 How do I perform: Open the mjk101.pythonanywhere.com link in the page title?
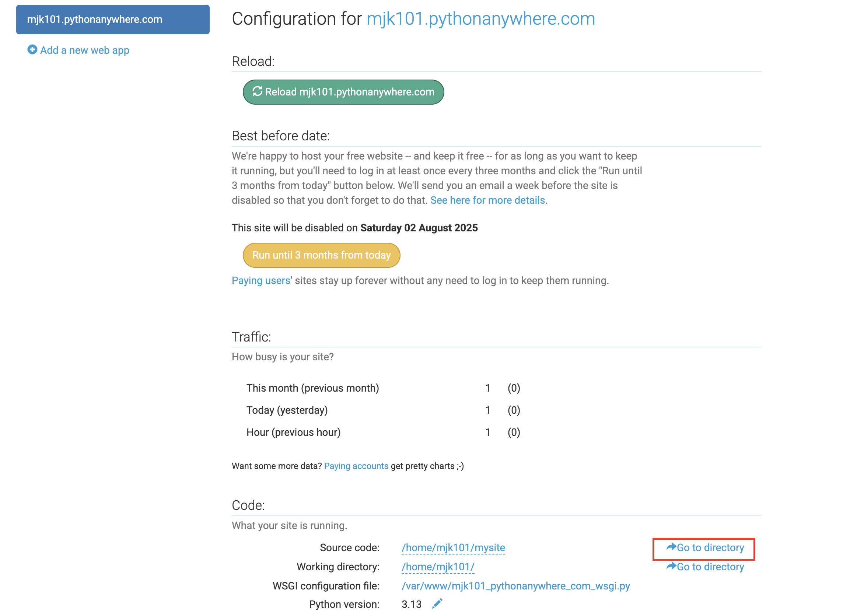480,19
